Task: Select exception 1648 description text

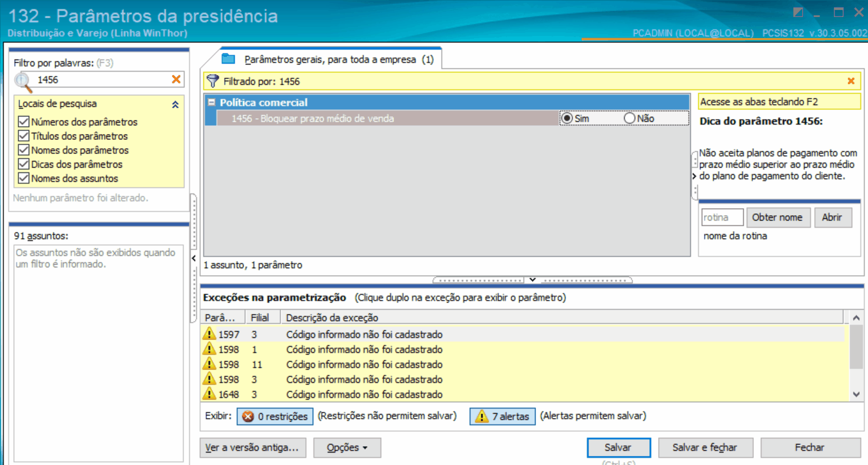Action: pyautogui.click(x=364, y=394)
